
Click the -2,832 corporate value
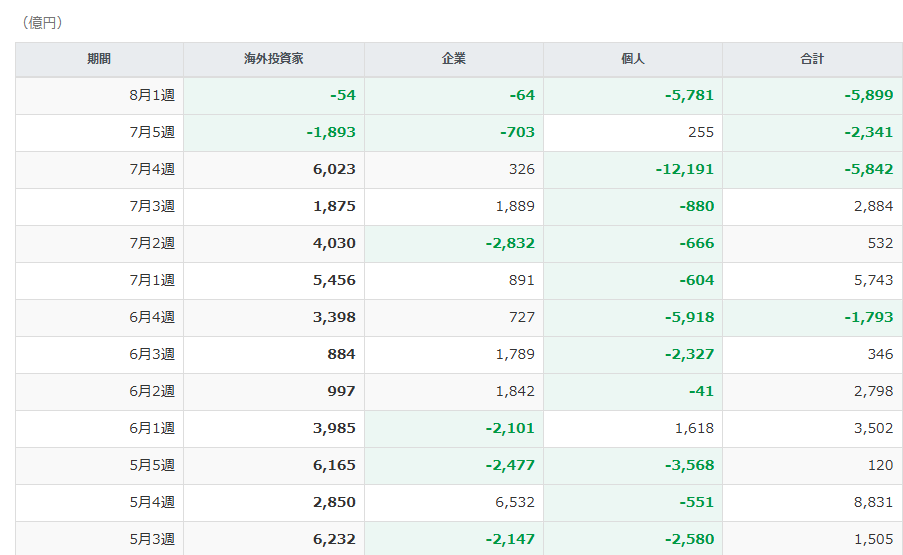510,243
